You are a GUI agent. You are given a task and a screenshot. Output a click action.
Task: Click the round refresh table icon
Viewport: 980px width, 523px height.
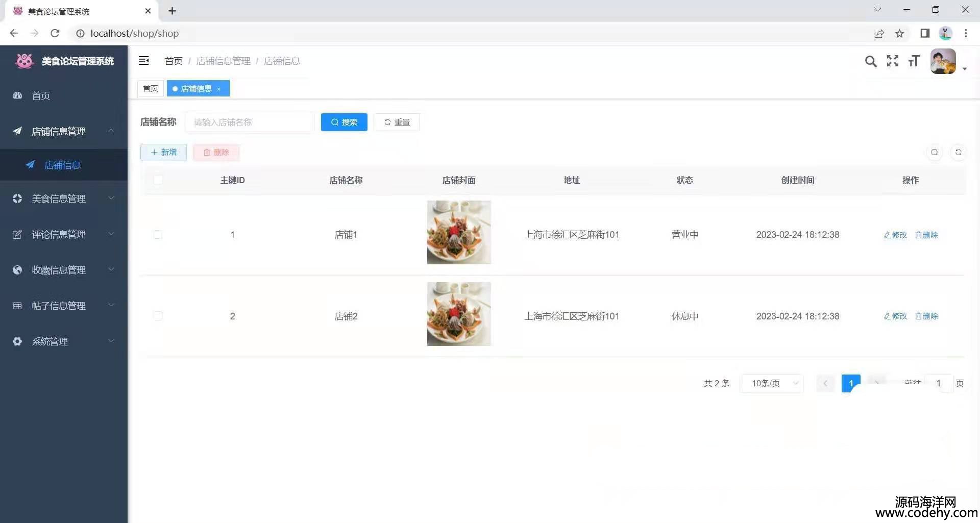(x=958, y=152)
